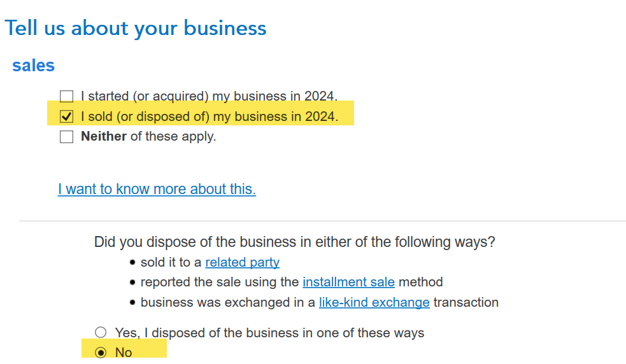Select the 'Yes, I disposed' radio button
626x364 pixels.
[101, 332]
